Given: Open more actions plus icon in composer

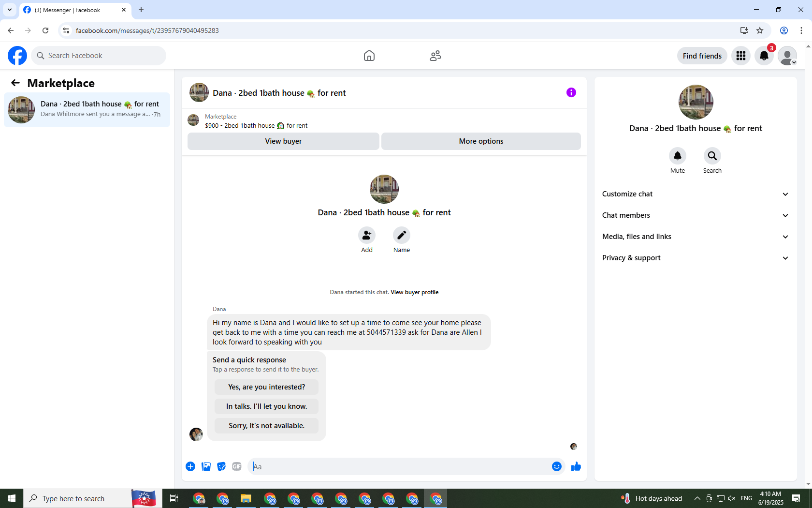Looking at the screenshot, I should 190,466.
